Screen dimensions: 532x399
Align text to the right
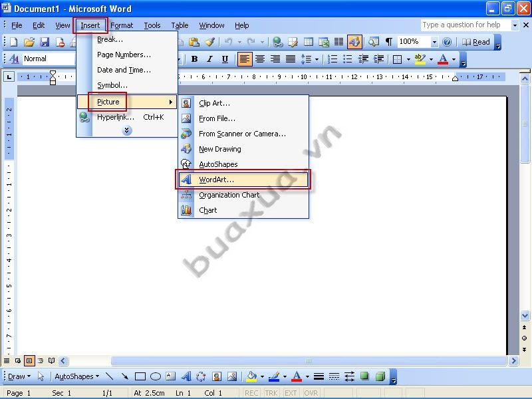coord(275,59)
